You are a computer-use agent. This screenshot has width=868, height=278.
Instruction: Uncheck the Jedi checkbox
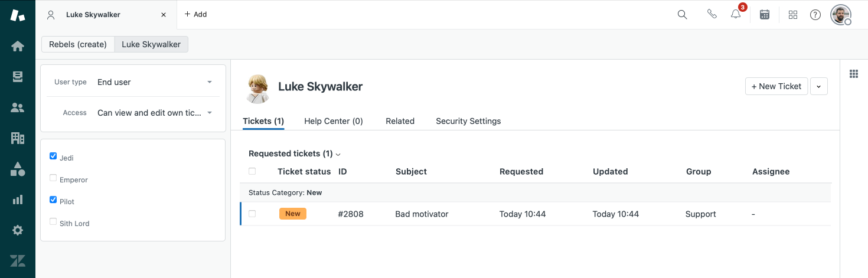[x=53, y=156]
